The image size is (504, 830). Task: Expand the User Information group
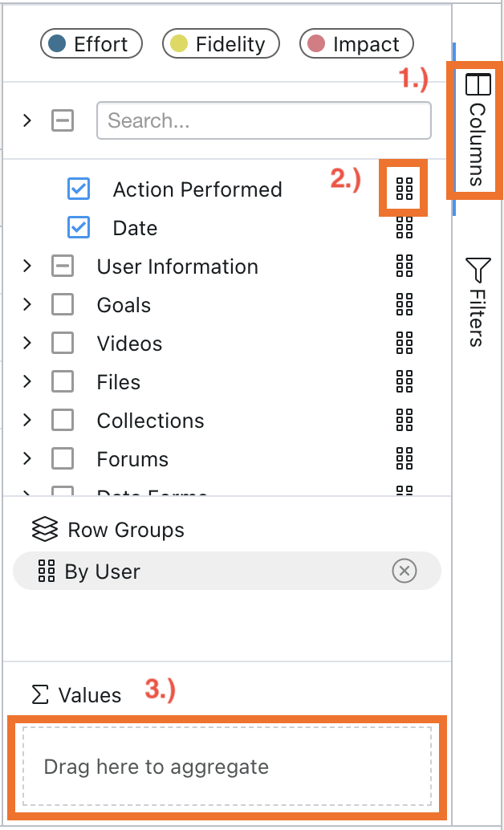[x=27, y=266]
